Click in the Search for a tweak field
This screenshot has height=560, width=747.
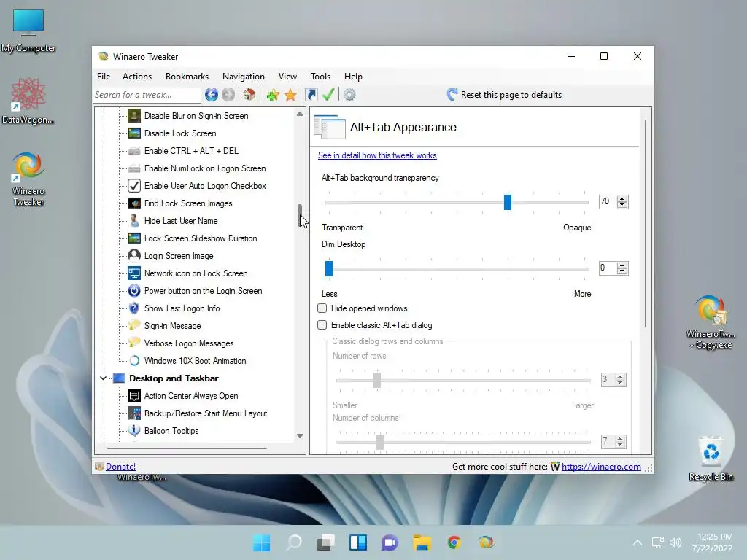tap(147, 95)
